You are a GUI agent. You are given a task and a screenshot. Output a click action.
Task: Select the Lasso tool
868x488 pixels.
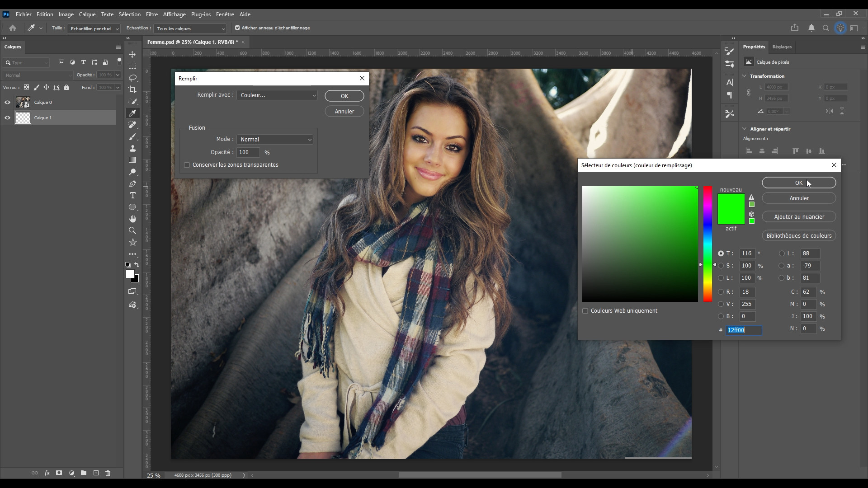point(132,78)
